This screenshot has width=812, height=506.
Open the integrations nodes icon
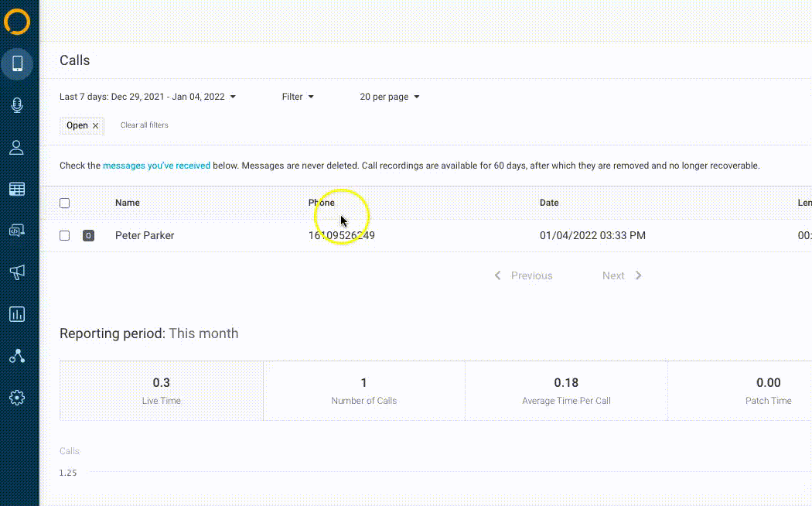coord(17,356)
